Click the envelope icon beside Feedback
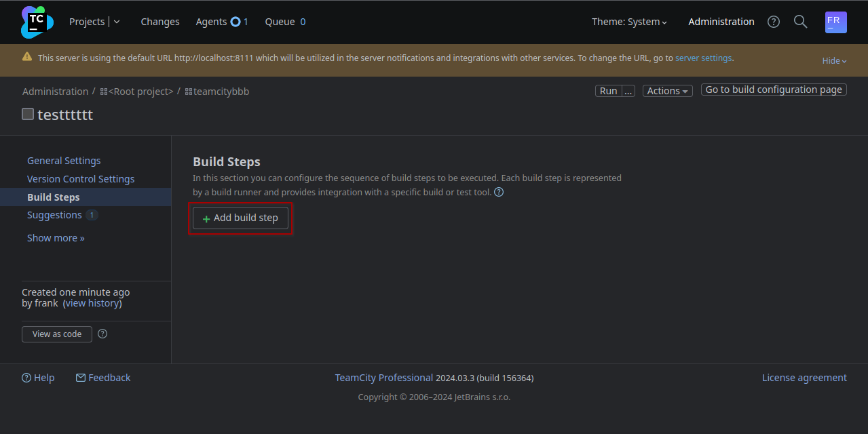Viewport: 868px width, 434px height. 79,378
